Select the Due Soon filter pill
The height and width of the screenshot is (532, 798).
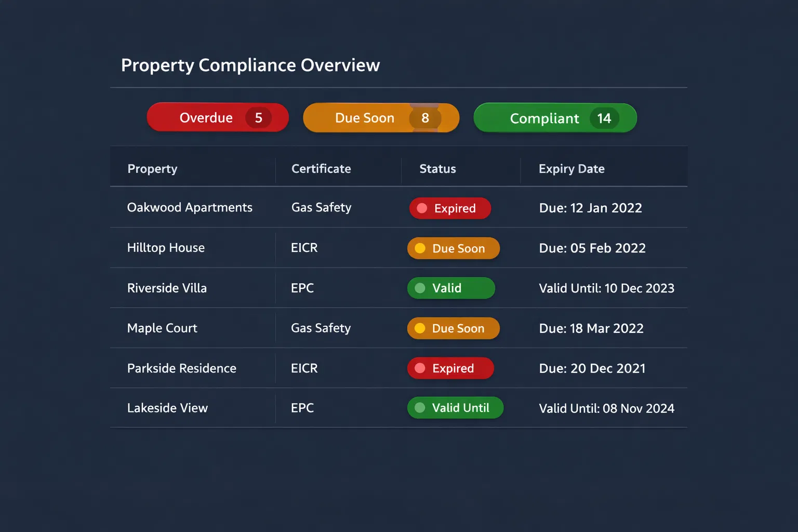coord(381,118)
